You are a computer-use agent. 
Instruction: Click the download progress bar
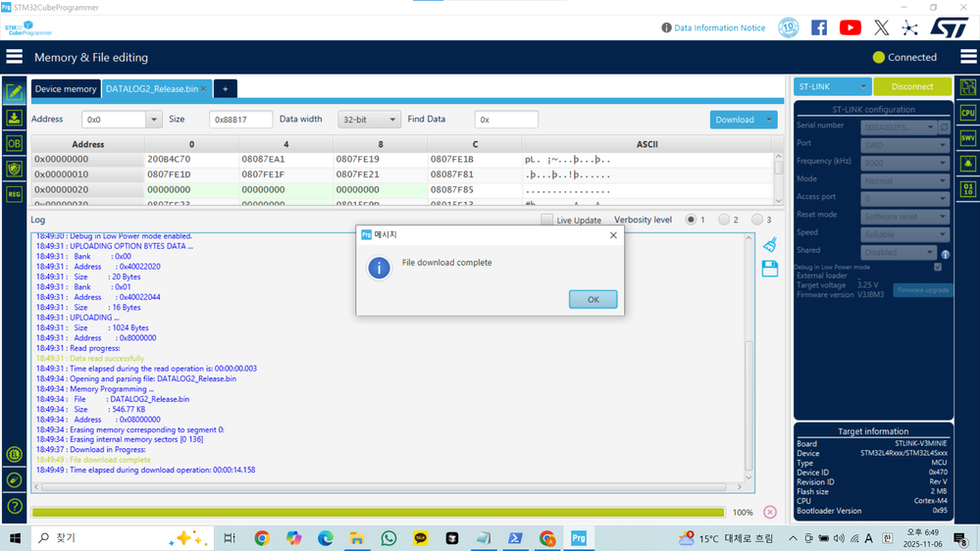(x=378, y=512)
